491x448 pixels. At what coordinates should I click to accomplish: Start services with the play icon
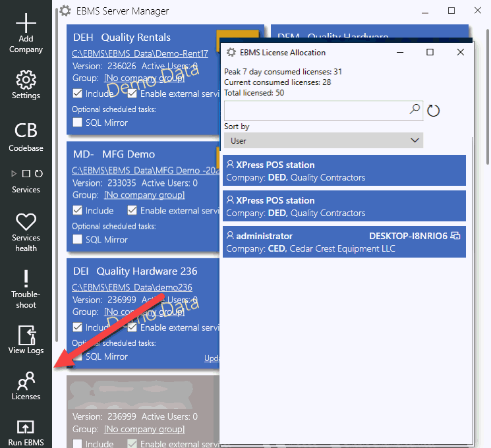(14, 173)
